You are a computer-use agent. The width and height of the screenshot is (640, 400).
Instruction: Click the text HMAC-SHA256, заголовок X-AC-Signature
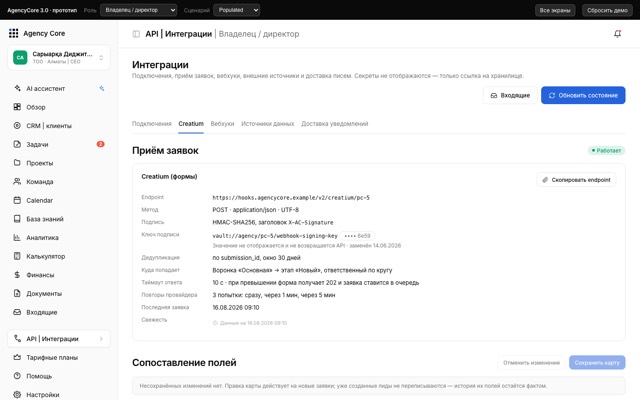tap(273, 222)
